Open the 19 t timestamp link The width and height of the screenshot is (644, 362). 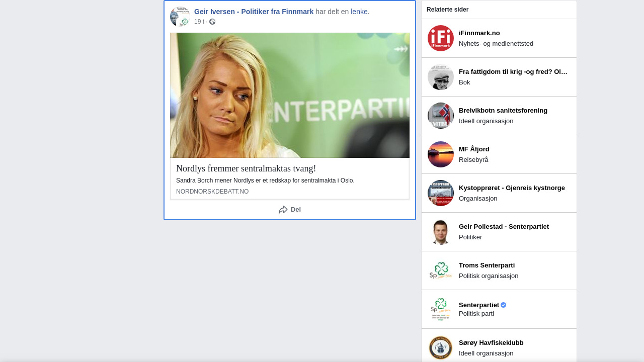[199, 22]
